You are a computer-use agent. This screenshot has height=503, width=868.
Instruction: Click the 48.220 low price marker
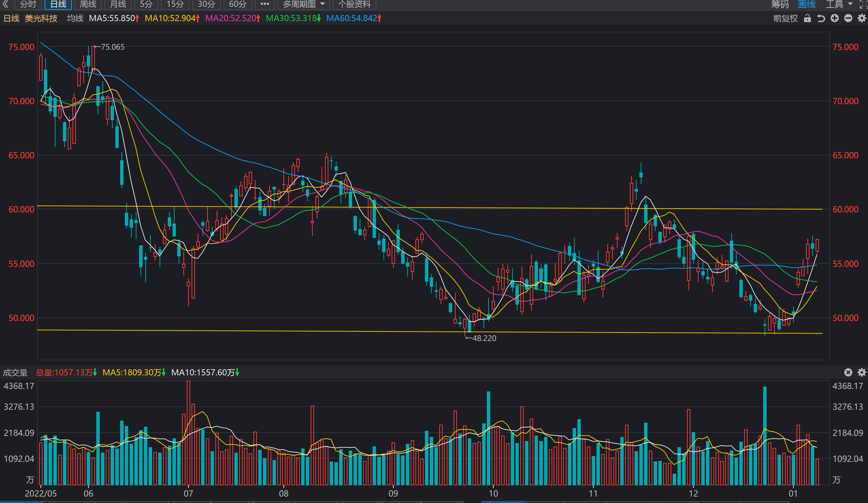pos(481,338)
